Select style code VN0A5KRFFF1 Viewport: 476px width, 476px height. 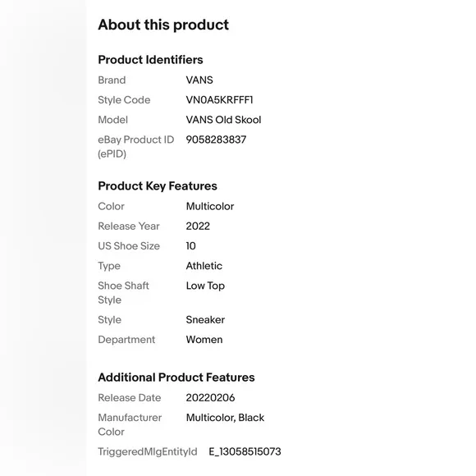(x=219, y=100)
